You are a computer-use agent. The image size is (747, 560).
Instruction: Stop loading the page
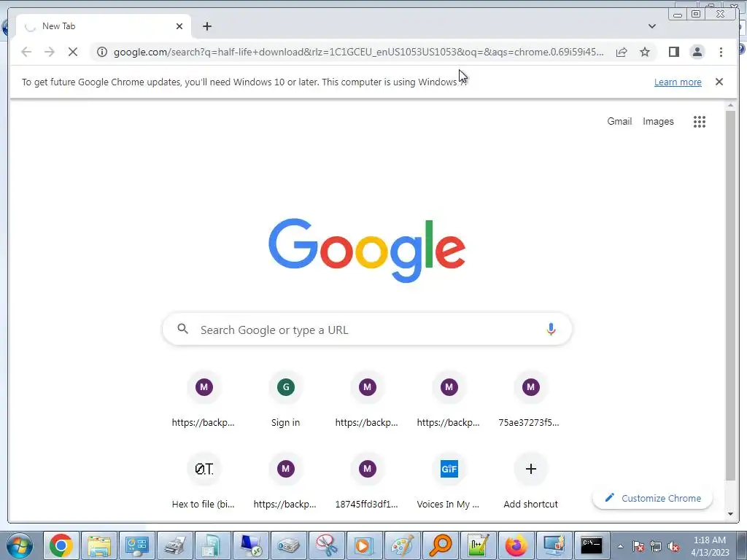coord(73,52)
